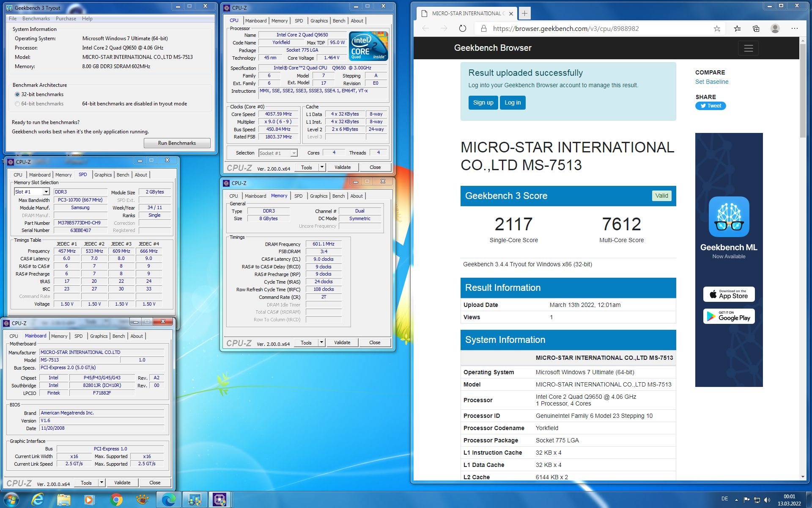The width and height of the screenshot is (812, 508).
Task: Open the Edge Favorites list icon
Action: coord(737,28)
